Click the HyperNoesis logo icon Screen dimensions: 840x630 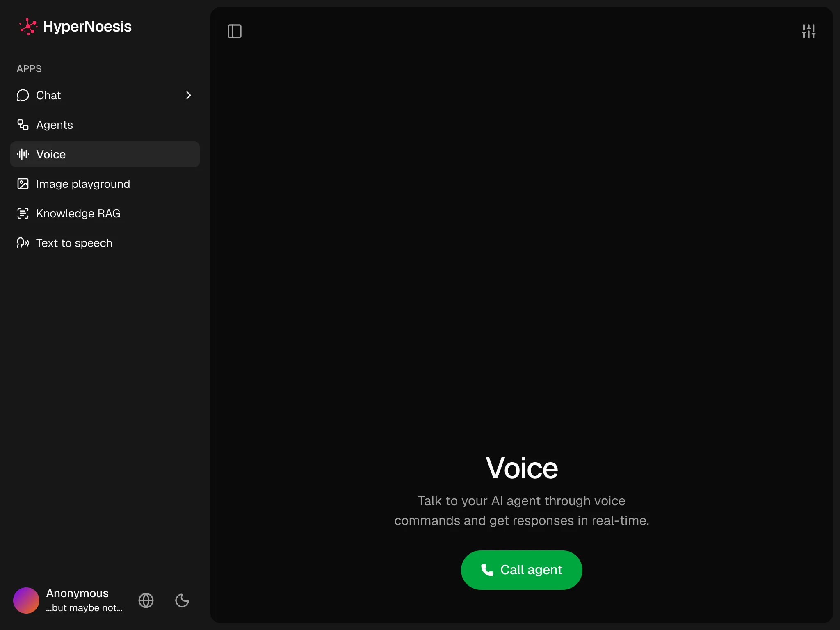coord(28,27)
